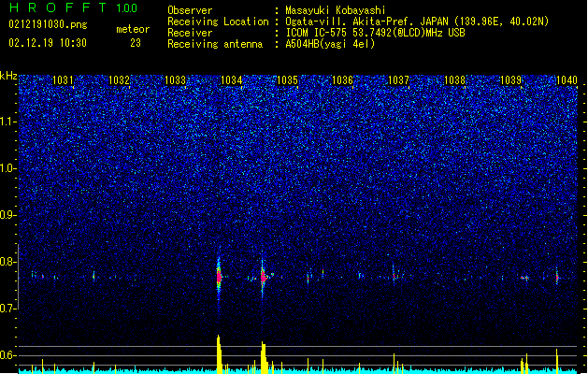Click the filename 0212191030.png
The image size is (588, 374).
click(48, 24)
